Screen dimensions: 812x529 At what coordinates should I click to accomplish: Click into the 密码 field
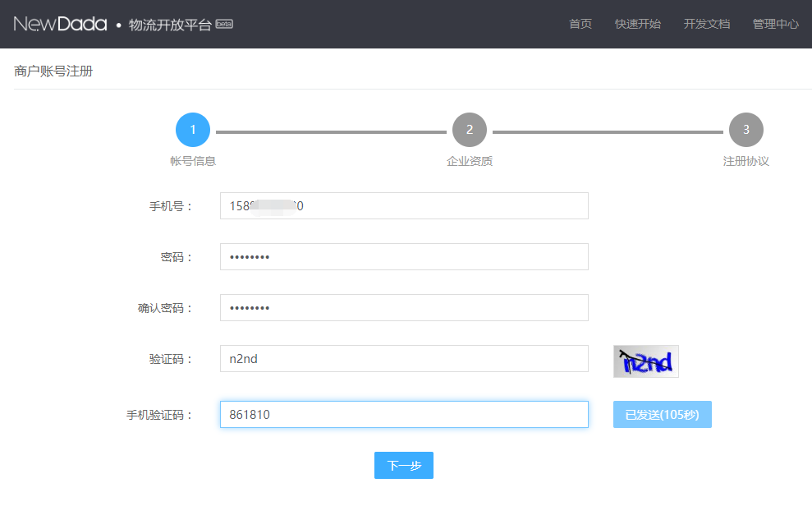[404, 257]
